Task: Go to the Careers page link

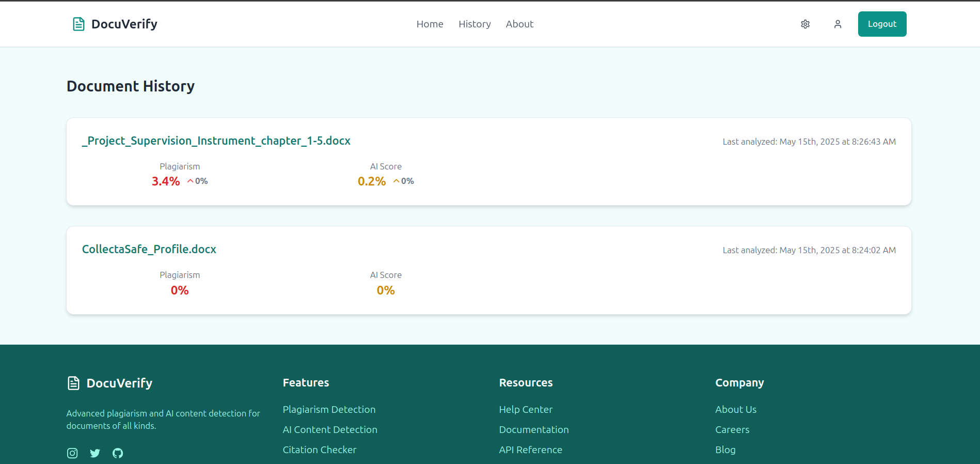Action: point(732,430)
